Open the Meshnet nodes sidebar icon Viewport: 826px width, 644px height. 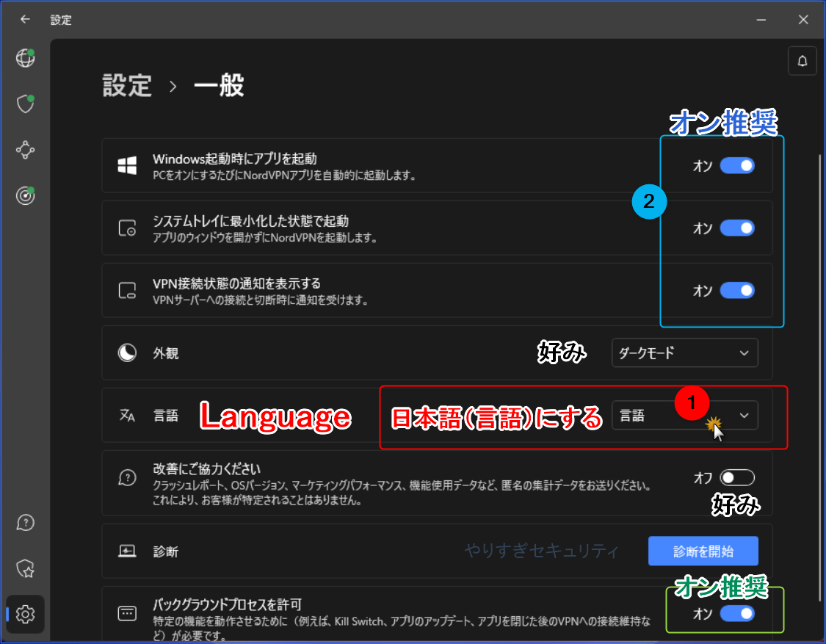(25, 151)
